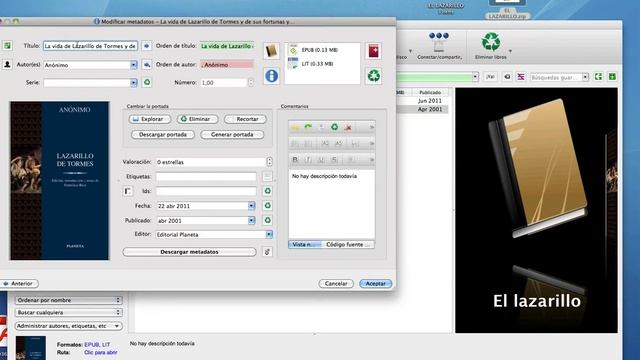Open the Eliminar libros dropdown arrow
Viewport: 640px width, 360px height.
(510, 51)
